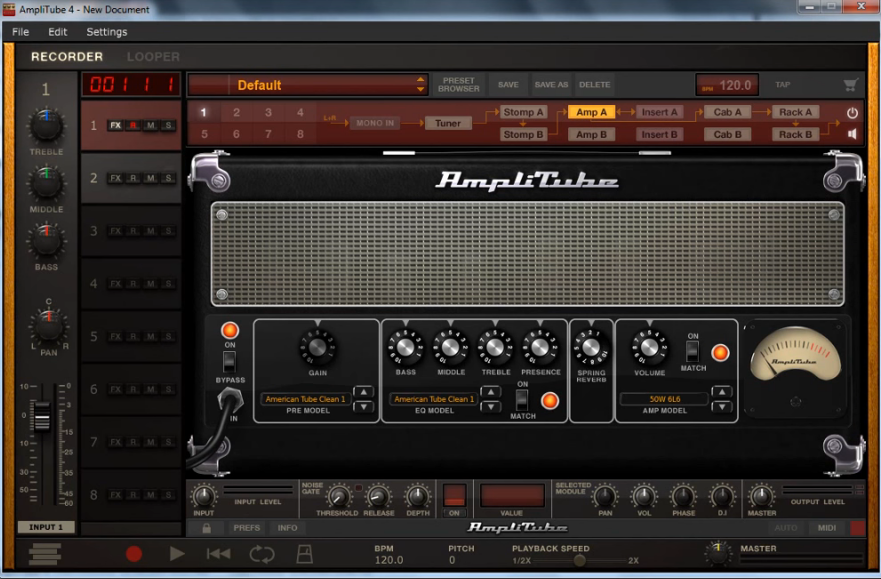Flip the EQ MATCH switch
Image resolution: width=881 pixels, height=579 pixels.
[x=521, y=400]
